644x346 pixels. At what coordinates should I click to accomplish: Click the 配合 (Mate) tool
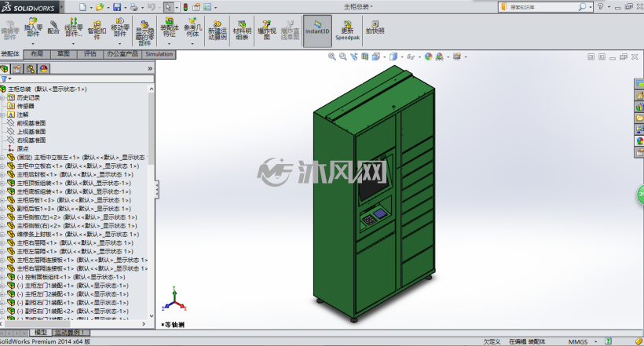pyautogui.click(x=53, y=28)
